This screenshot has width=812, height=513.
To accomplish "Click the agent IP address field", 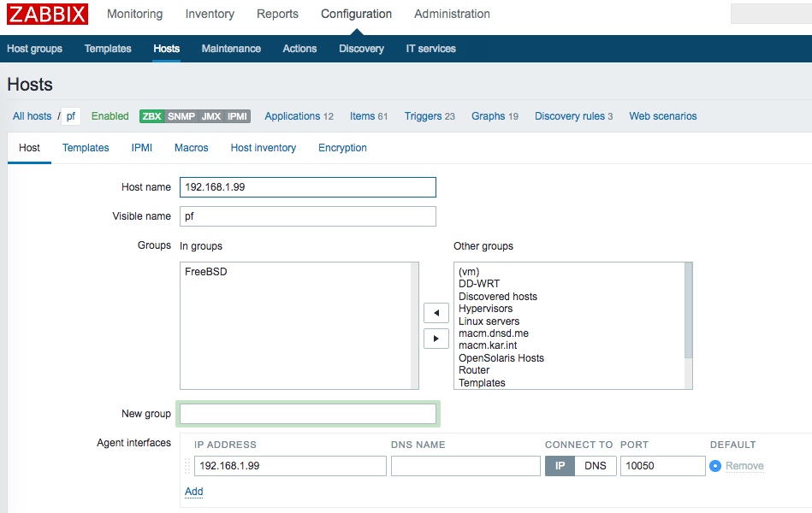I will pyautogui.click(x=290, y=466).
